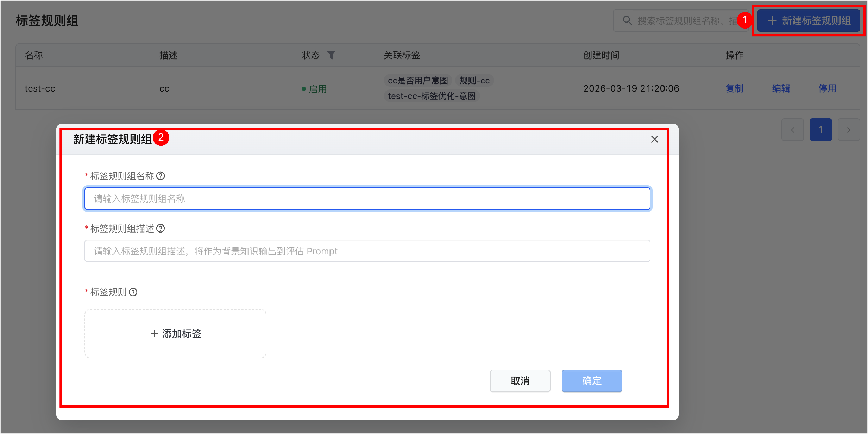Image resolution: width=868 pixels, height=434 pixels.
Task: Click the 取消 button
Action: (520, 380)
